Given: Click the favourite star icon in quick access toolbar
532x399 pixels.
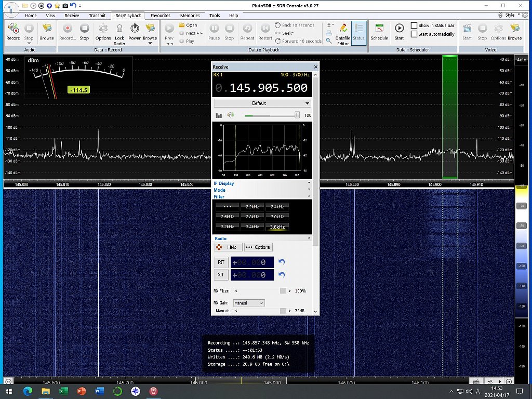Looking at the screenshot, I should click(x=57, y=6).
